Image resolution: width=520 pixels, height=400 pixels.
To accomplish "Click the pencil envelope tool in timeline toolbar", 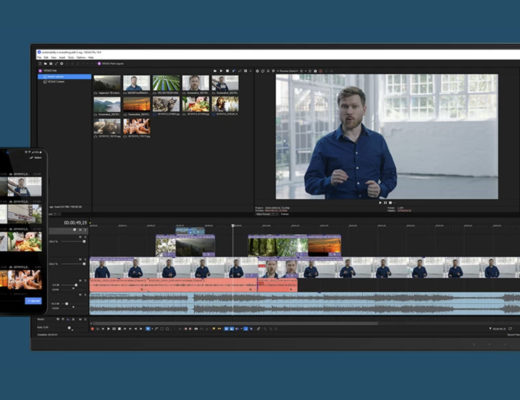I will pos(156,329).
